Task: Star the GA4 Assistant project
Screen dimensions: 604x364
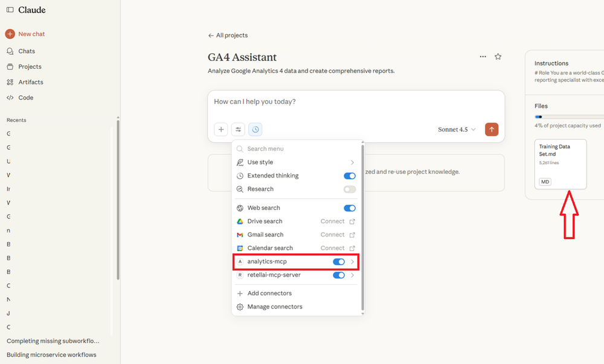Action: coord(498,57)
